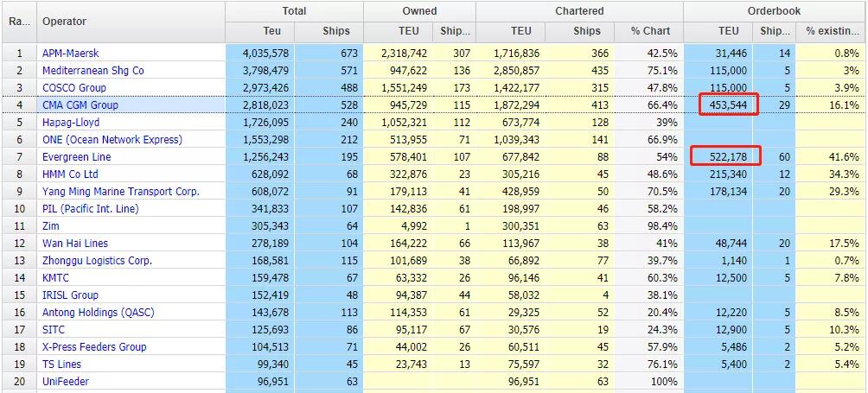Image resolution: width=868 pixels, height=393 pixels.
Task: Open the APM-Maersk operator link
Action: (70, 53)
